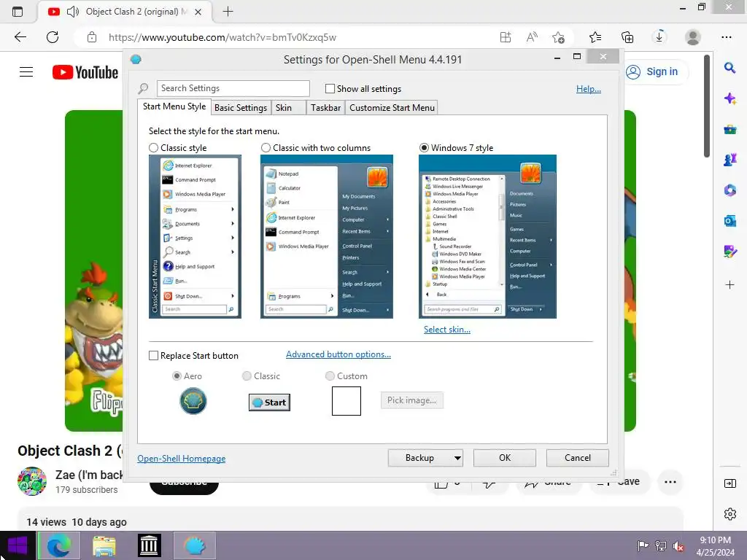Screen dimensions: 747x560
Task: Click the Select skin link
Action: click(447, 330)
